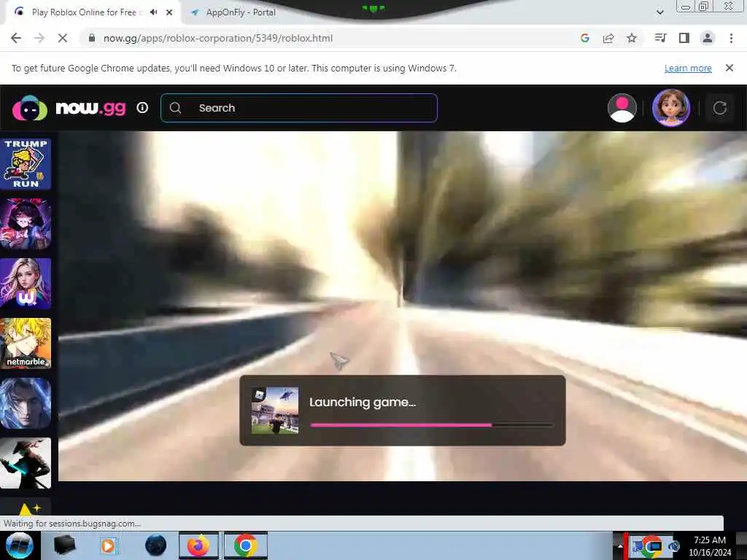Click the Google G icon in address bar
The height and width of the screenshot is (560, 747).
point(585,38)
